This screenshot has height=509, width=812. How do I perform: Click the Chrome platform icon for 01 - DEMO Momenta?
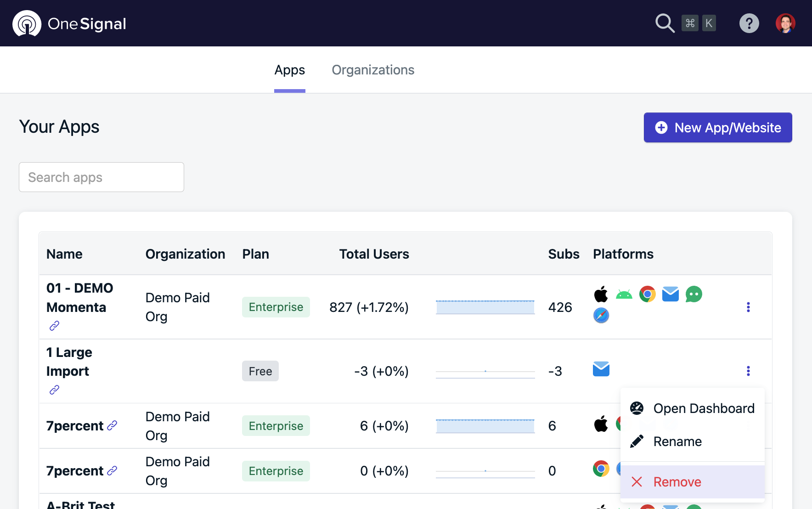coord(648,294)
